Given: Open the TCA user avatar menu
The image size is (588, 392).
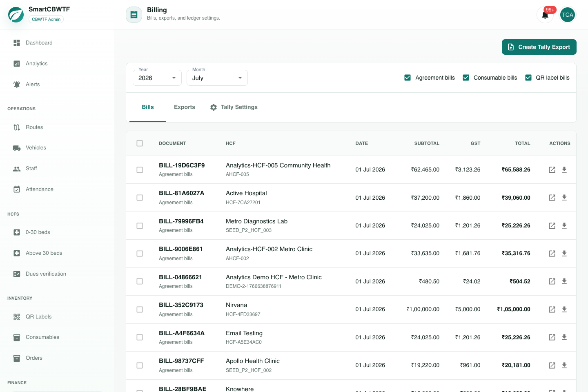Looking at the screenshot, I should click(x=568, y=15).
